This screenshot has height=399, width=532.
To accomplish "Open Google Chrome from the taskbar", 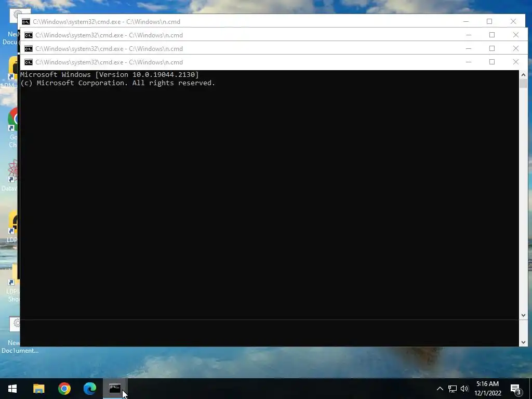I will point(64,389).
